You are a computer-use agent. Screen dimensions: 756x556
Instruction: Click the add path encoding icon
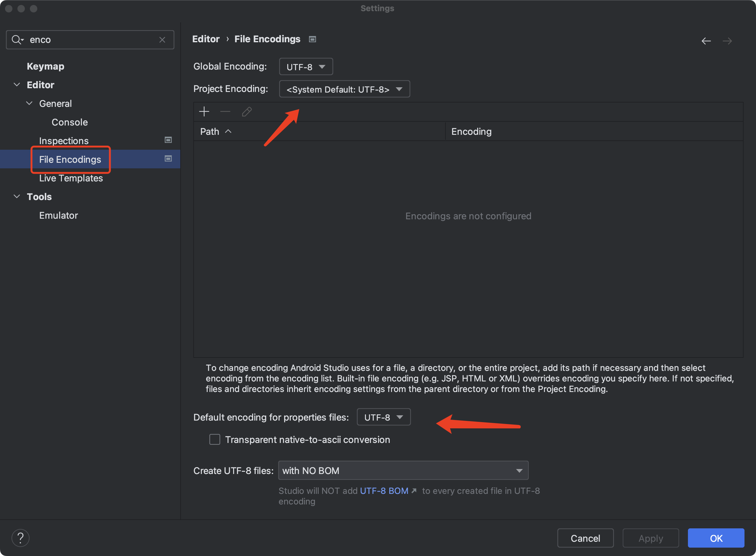click(x=205, y=112)
